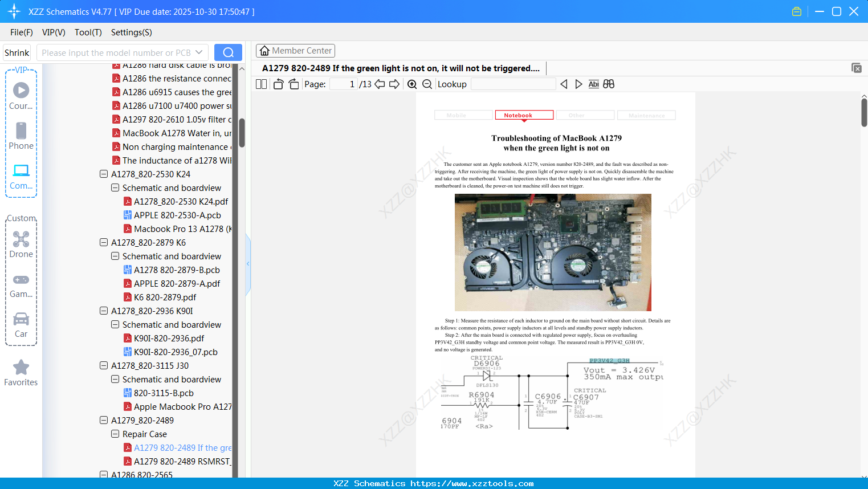This screenshot has width=868, height=489.
Task: Collapse the file tree panel using side handle
Action: (248, 264)
